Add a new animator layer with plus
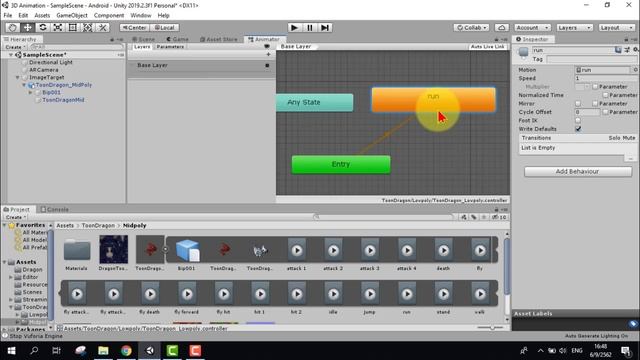Viewport: 640px width, 360px height. click(268, 54)
